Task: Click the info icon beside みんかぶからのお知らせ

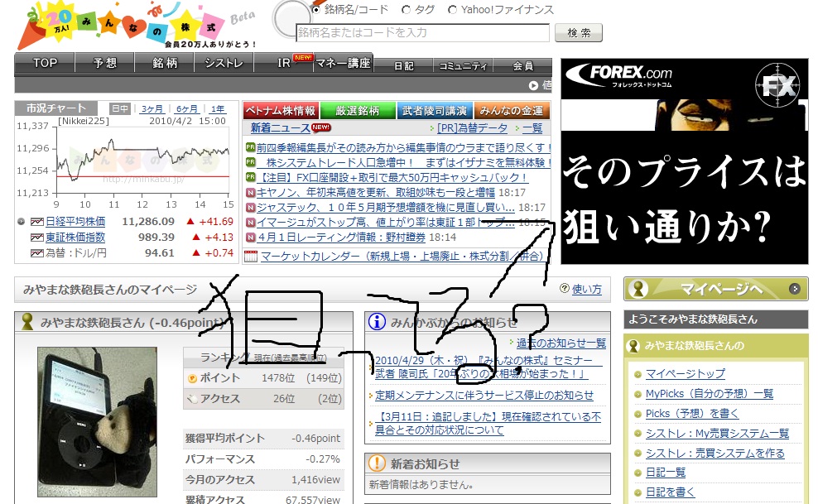Action: (x=377, y=322)
